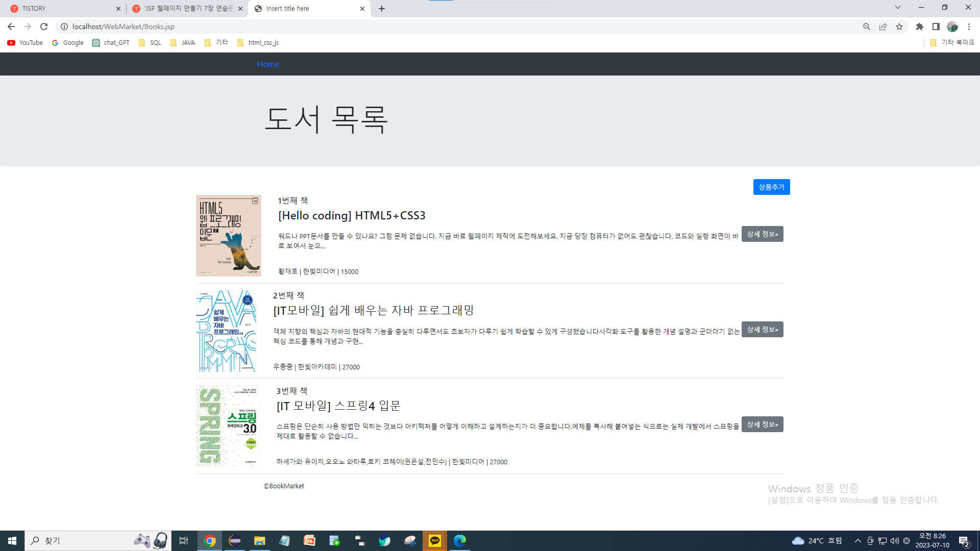The image size is (980, 551).
Task: Click Home in the navigation bar
Action: [268, 64]
